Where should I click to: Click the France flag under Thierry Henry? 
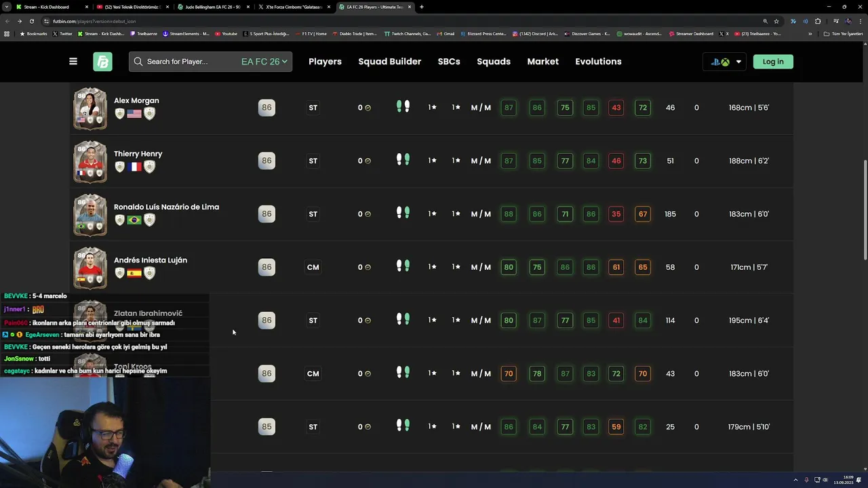(x=134, y=167)
